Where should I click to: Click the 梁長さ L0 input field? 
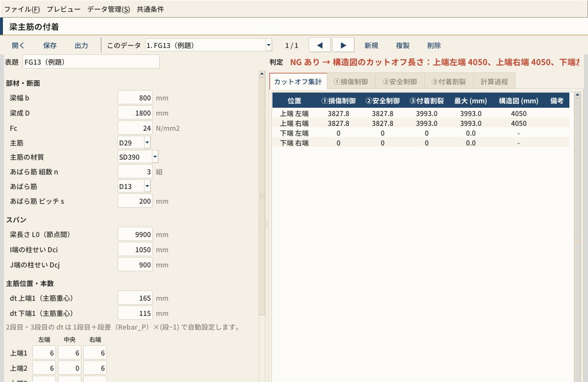click(x=135, y=235)
